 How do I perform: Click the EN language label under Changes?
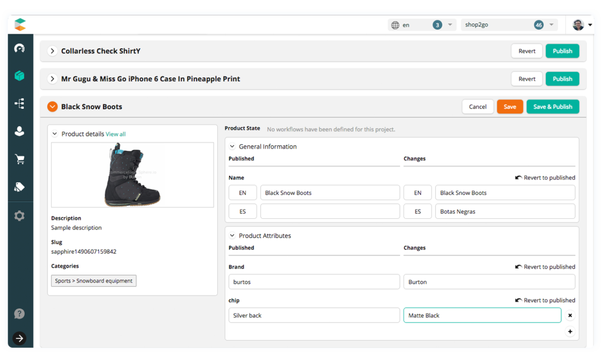tap(417, 193)
